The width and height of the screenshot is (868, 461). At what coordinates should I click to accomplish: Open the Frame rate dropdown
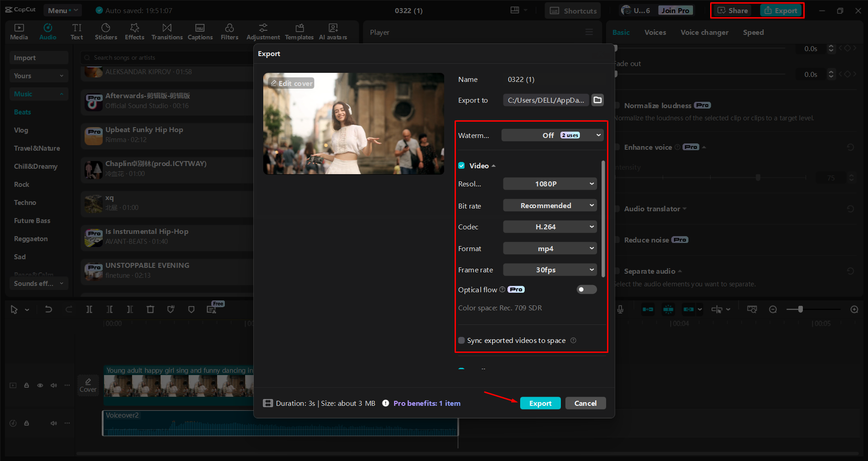pyautogui.click(x=549, y=270)
